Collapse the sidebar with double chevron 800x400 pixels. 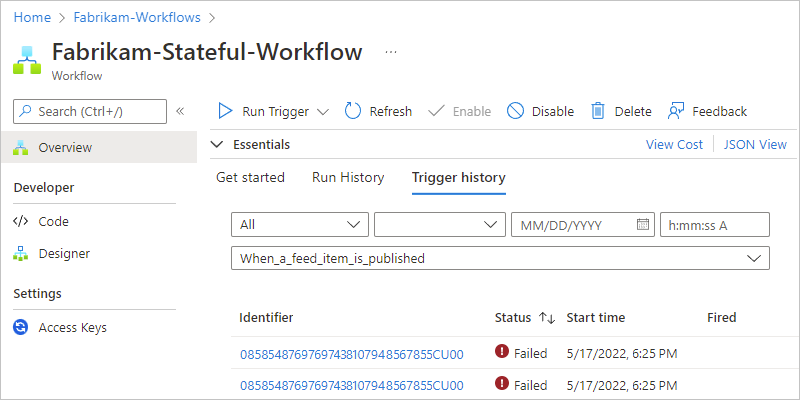tap(180, 111)
